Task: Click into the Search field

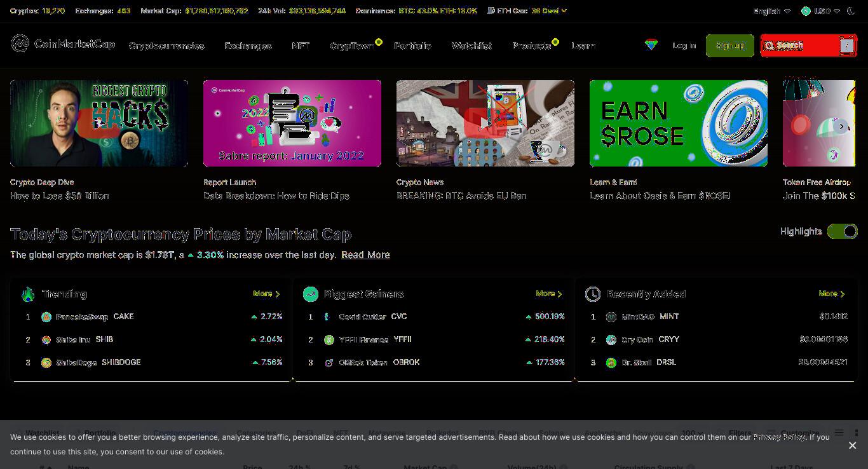Action: (808, 46)
